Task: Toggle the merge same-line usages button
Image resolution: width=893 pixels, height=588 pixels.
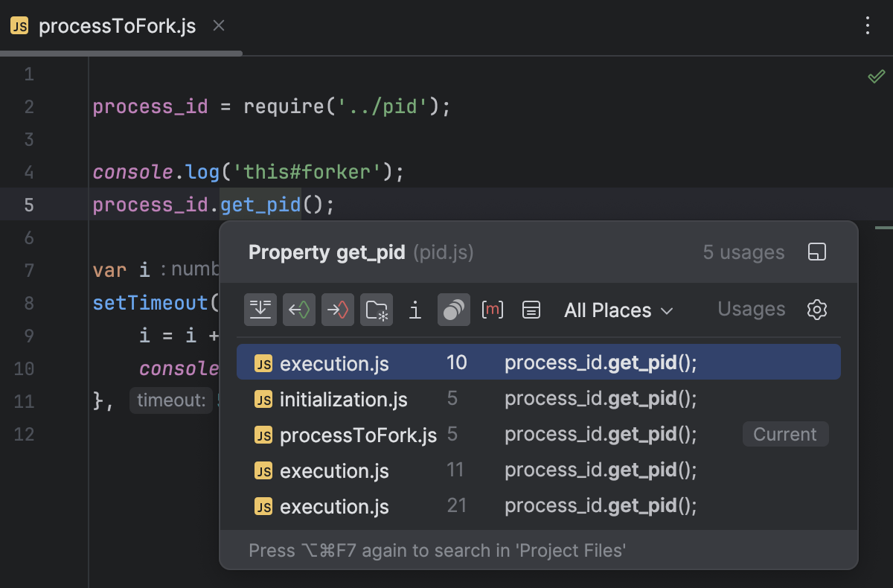Action: pyautogui.click(x=260, y=310)
